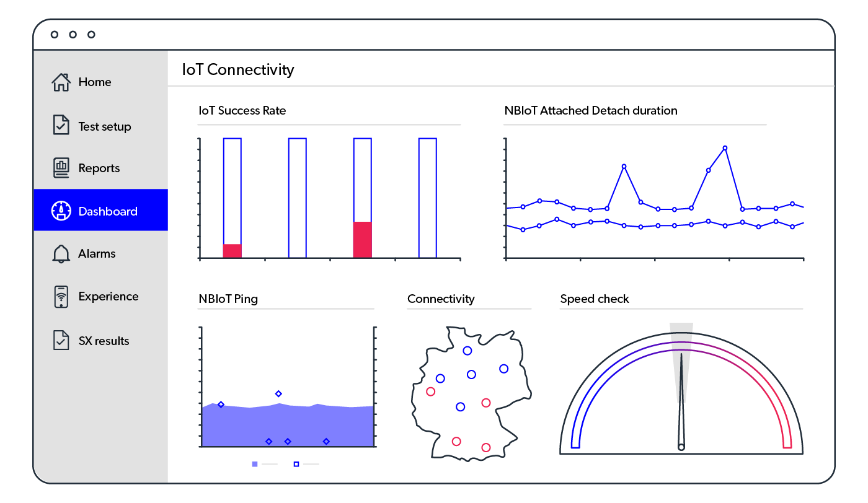Click the Dashboard gauge icon
The width and height of the screenshot is (868, 503).
point(61,211)
